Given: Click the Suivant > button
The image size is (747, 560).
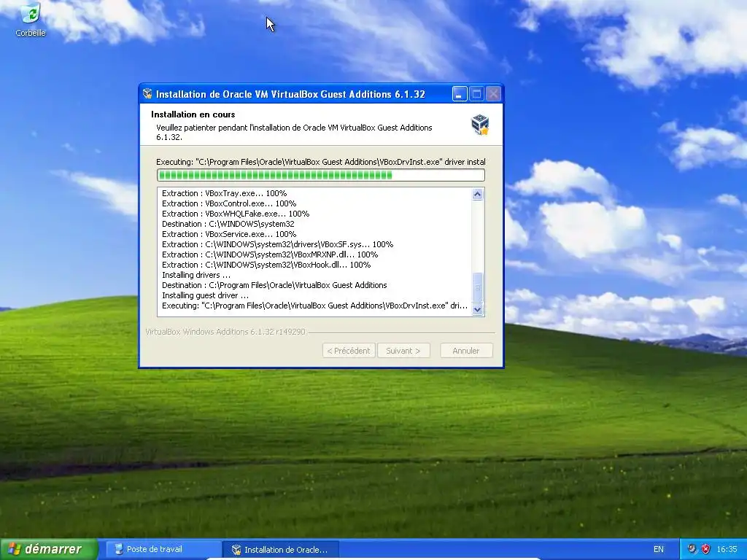Looking at the screenshot, I should point(403,351).
